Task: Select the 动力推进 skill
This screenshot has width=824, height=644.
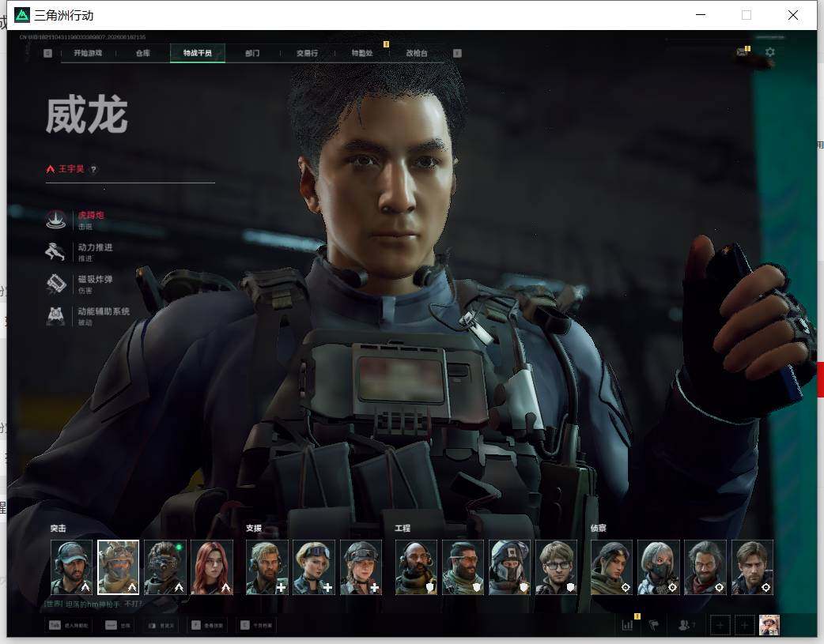Action: 79,252
